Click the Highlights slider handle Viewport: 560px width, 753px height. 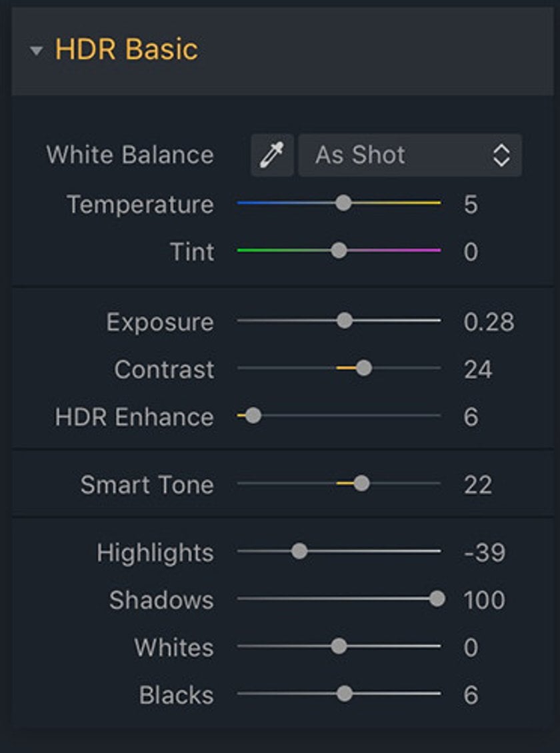(299, 551)
